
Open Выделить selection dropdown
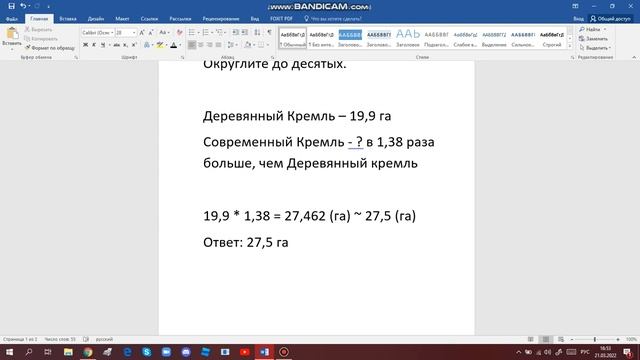tap(595, 48)
